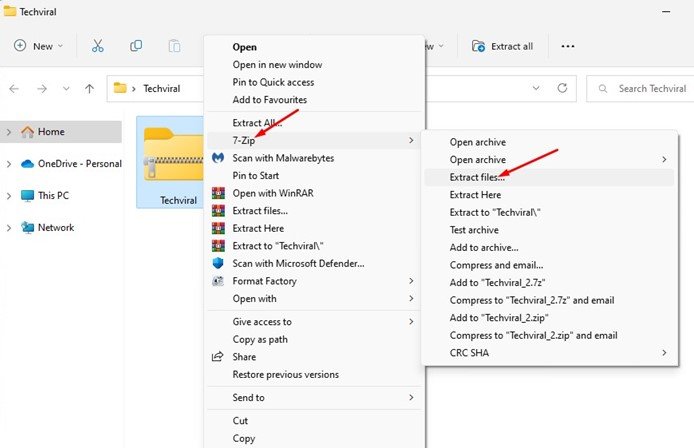Click the Extract all toolbar button

click(x=502, y=46)
